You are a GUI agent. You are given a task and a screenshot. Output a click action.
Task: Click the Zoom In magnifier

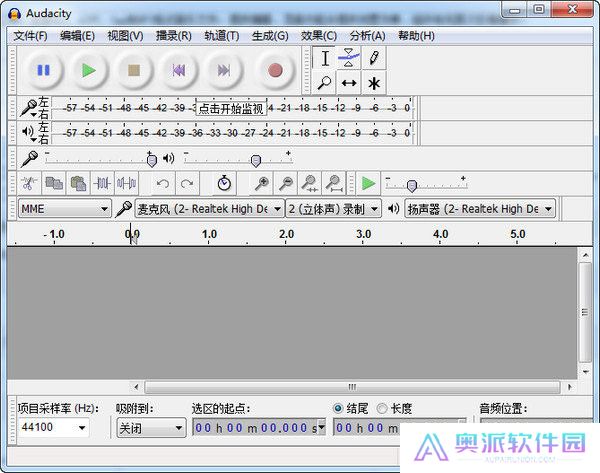[x=262, y=183]
